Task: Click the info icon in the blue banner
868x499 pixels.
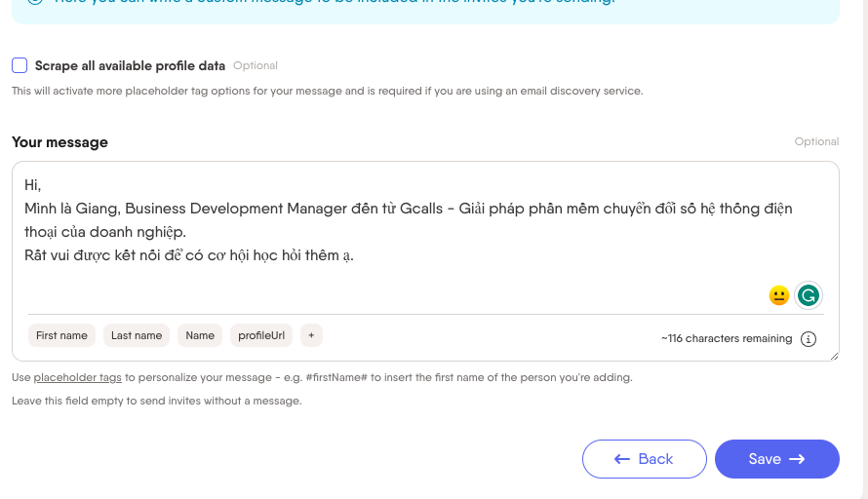Action: 35,3
